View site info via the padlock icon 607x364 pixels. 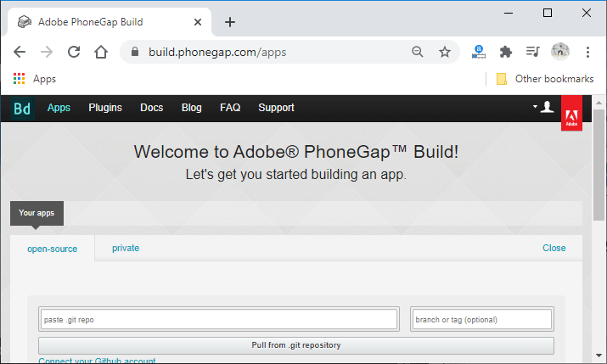coord(135,52)
